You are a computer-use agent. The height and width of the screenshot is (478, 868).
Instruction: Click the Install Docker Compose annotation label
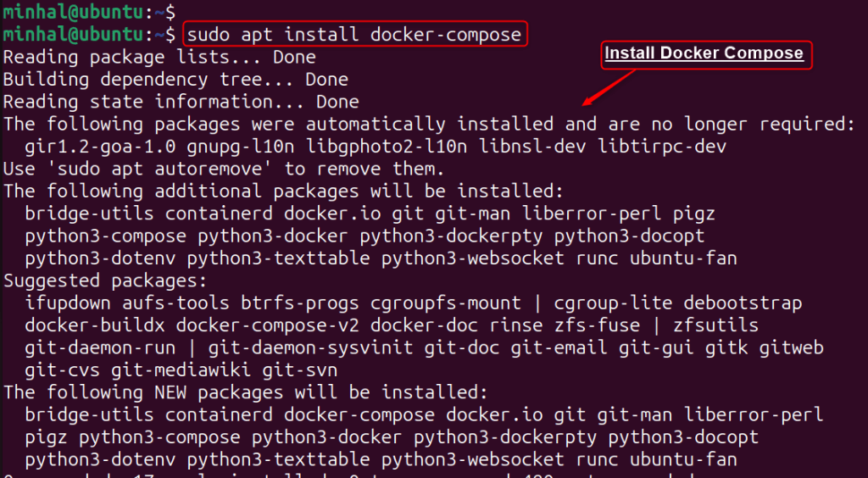point(706,54)
